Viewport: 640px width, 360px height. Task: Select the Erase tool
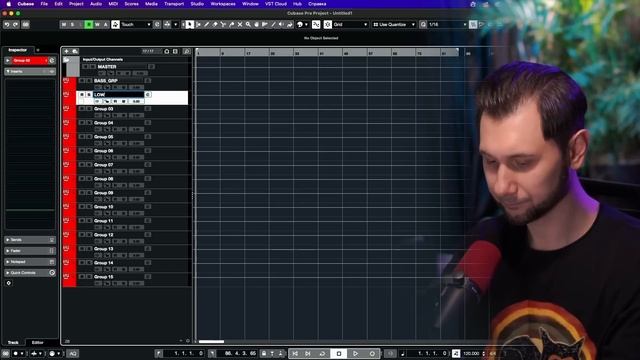pos(215,24)
